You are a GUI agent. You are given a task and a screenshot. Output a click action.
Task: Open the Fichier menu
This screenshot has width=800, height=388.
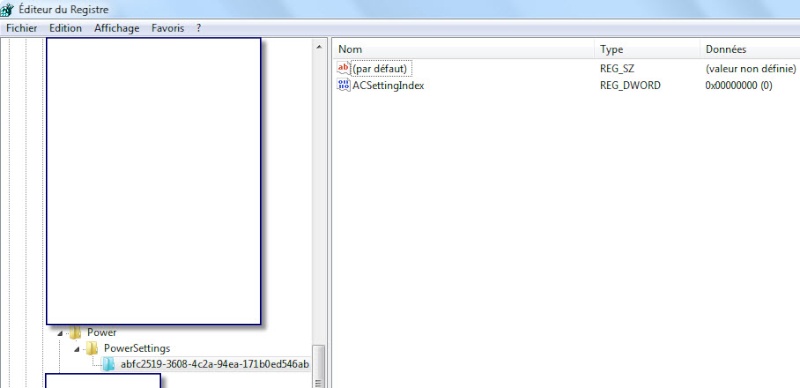21,29
